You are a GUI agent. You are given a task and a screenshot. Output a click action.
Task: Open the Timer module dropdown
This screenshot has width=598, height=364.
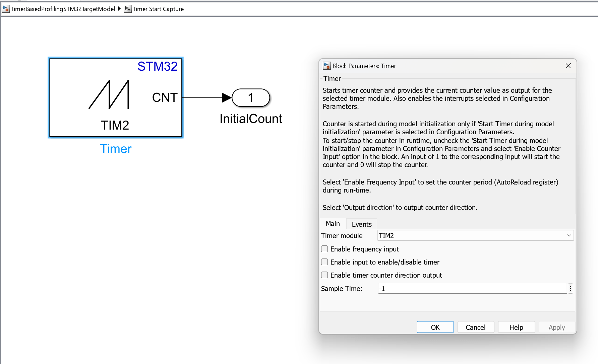point(475,236)
